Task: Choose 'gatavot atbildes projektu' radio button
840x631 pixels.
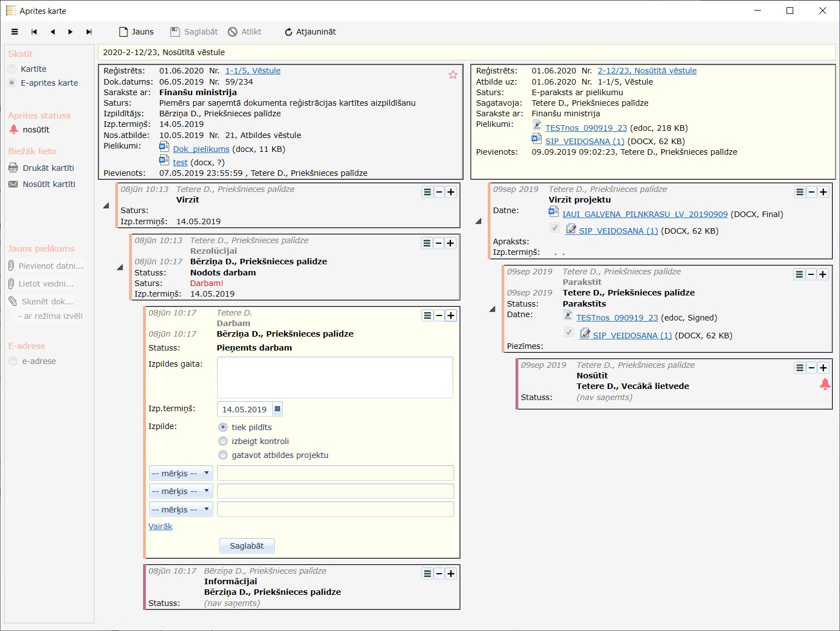Action: click(223, 455)
